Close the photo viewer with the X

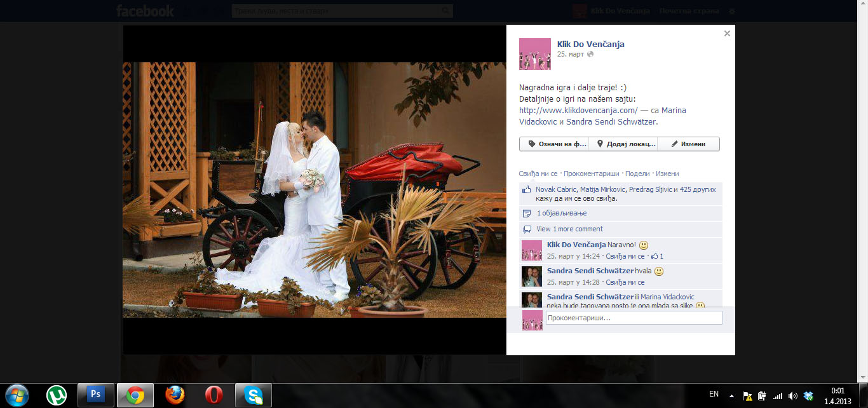pos(727,34)
